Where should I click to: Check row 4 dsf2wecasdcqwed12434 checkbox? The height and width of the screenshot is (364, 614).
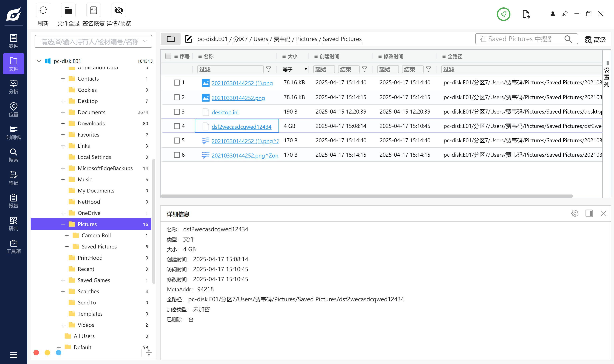pos(177,126)
